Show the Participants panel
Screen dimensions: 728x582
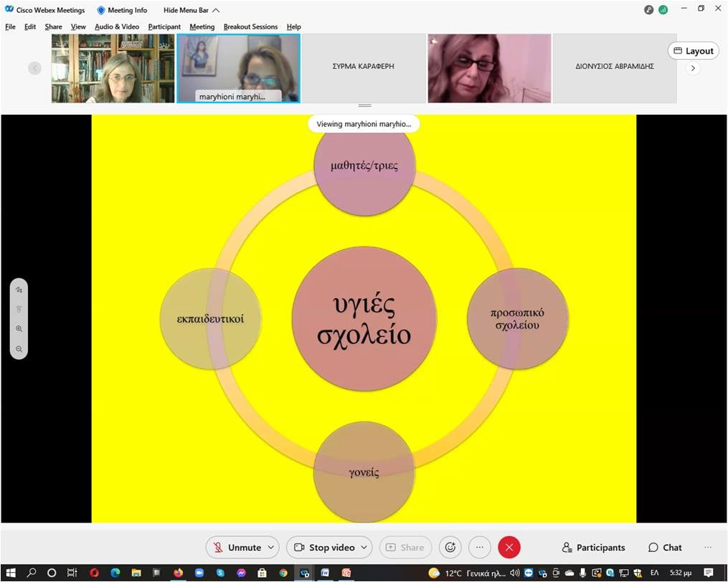pyautogui.click(x=593, y=548)
